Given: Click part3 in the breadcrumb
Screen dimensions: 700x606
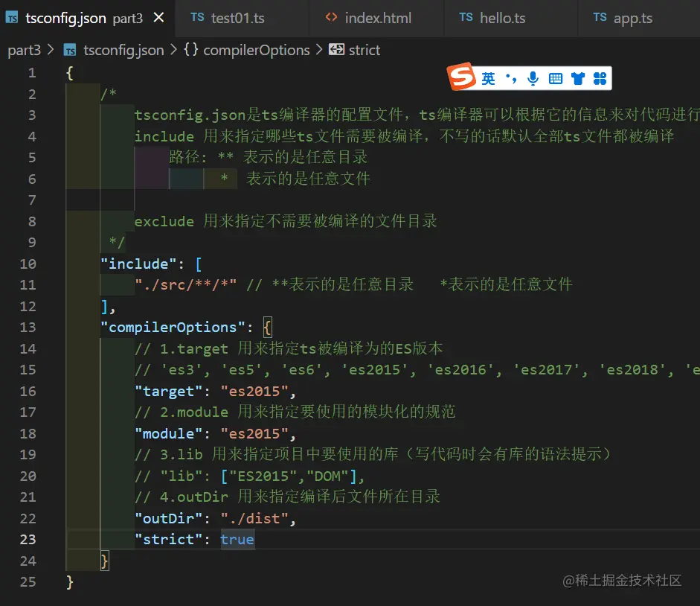Looking at the screenshot, I should tap(24, 50).
